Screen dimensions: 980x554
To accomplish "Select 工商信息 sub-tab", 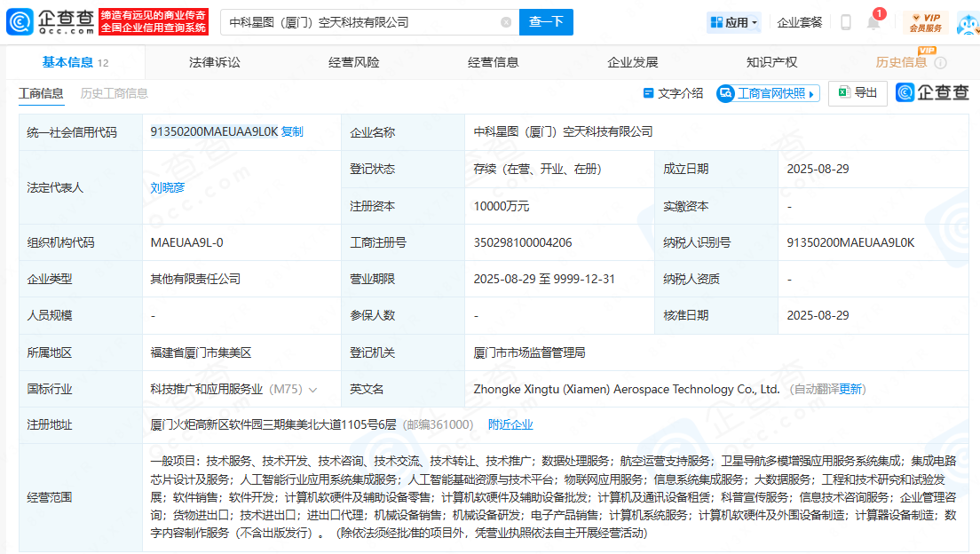I will pos(41,93).
